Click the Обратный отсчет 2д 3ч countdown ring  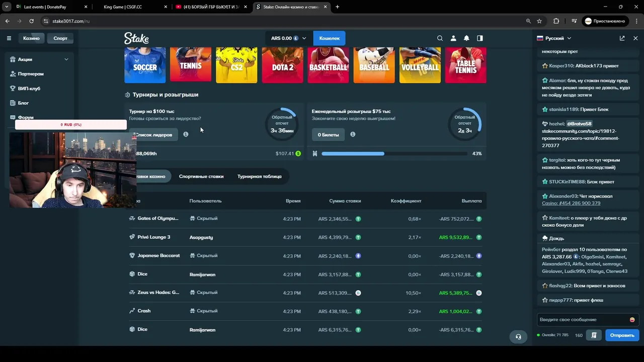tap(465, 124)
